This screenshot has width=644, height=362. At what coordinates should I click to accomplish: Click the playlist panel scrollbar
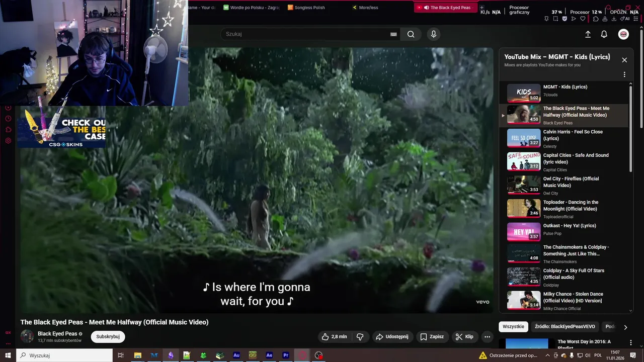pos(631,128)
